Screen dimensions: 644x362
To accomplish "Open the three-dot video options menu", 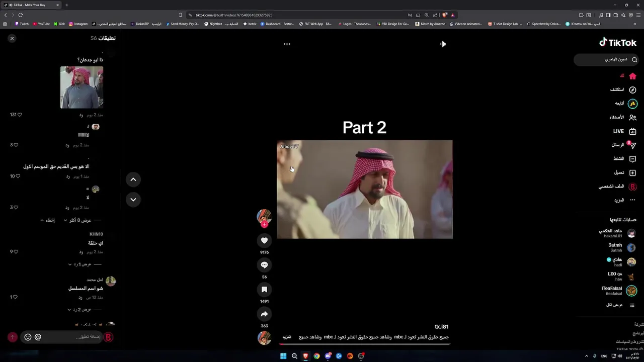I will tap(287, 44).
